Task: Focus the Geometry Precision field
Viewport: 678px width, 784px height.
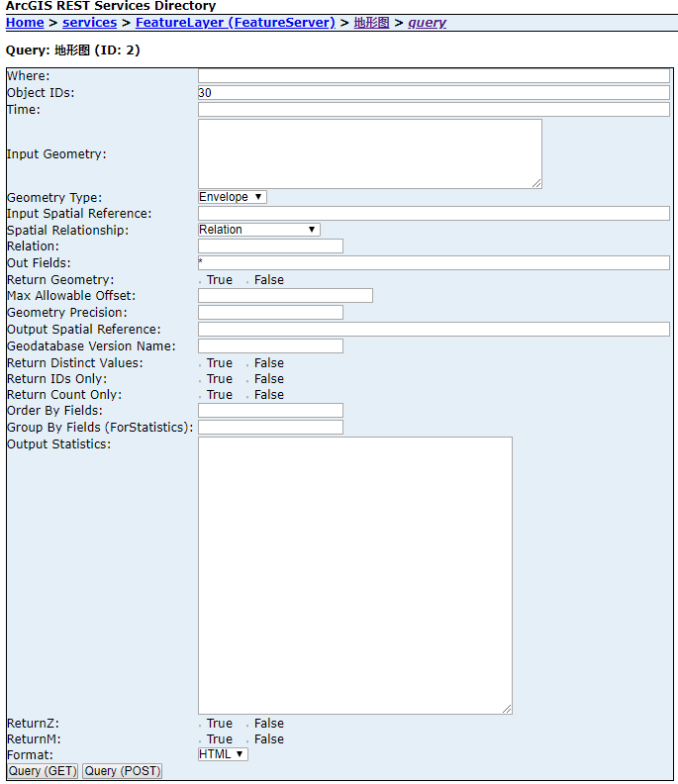Action: (x=270, y=313)
